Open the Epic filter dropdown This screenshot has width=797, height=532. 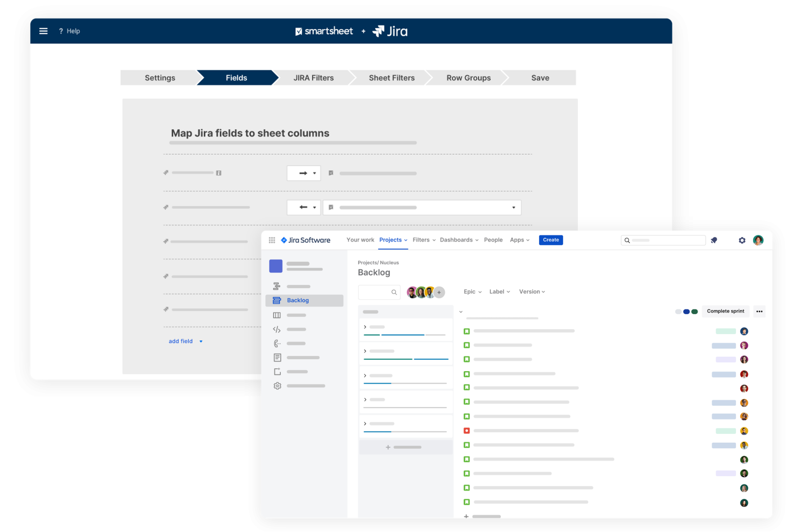(472, 291)
